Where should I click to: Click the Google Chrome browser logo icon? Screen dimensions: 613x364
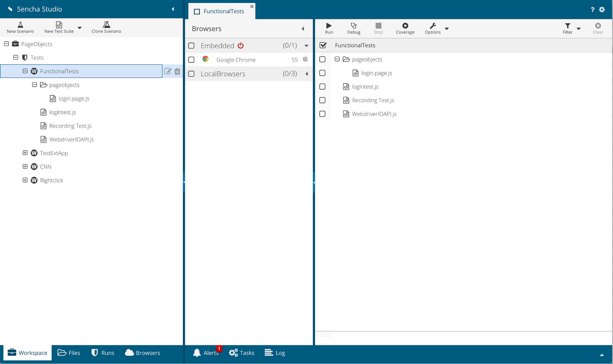tap(205, 59)
